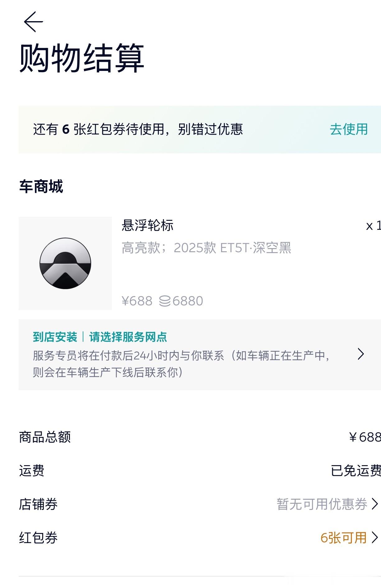Tap the 购物结算 page title
The image size is (381, 588).
(x=82, y=58)
